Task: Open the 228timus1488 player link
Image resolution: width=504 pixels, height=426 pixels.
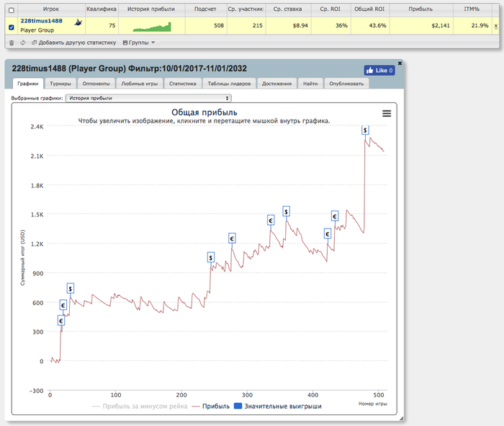Action: click(40, 22)
